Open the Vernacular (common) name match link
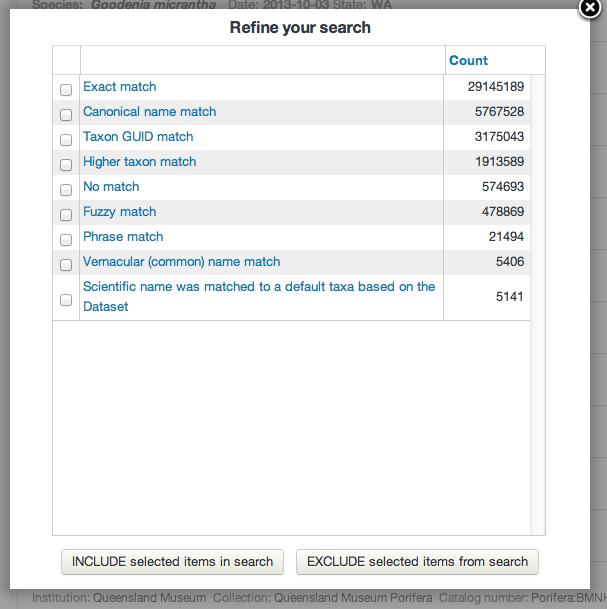Image resolution: width=607 pixels, height=609 pixels. pos(182,262)
